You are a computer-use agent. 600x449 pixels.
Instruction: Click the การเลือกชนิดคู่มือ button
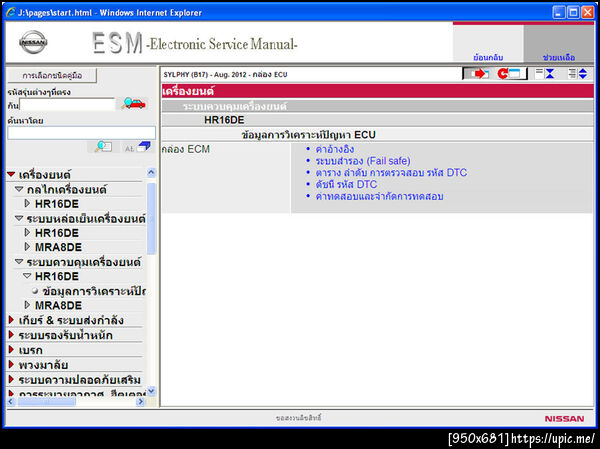pos(52,75)
